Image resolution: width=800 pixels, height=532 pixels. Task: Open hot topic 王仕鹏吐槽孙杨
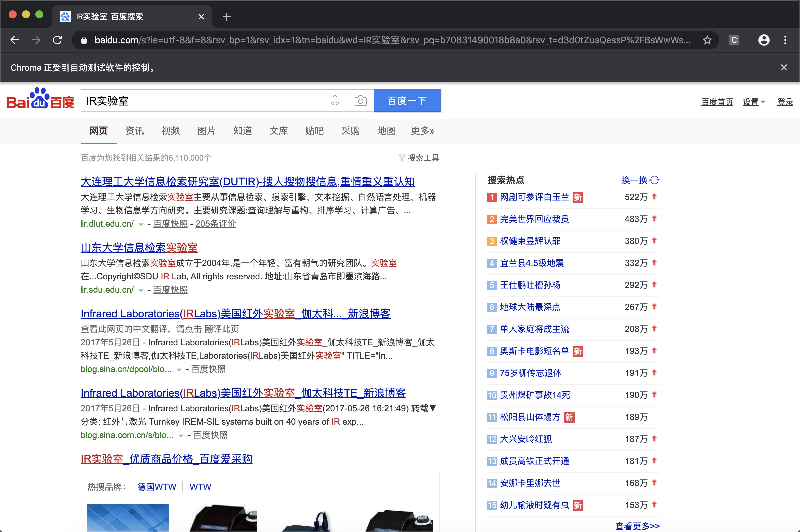coord(530,285)
